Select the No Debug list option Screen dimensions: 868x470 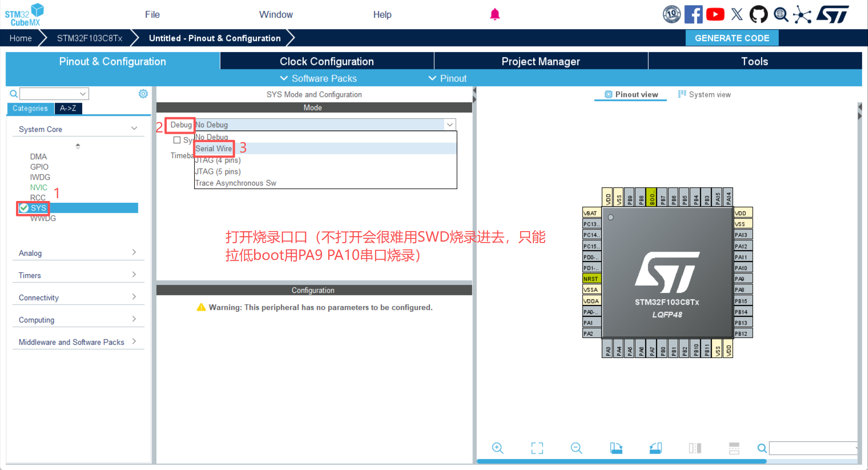tap(325, 137)
